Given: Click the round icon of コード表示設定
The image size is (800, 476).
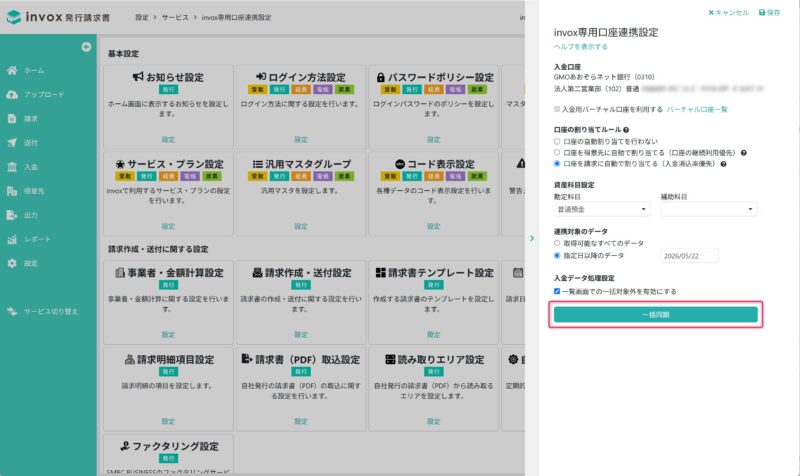Looking at the screenshot, I should click(x=400, y=164).
